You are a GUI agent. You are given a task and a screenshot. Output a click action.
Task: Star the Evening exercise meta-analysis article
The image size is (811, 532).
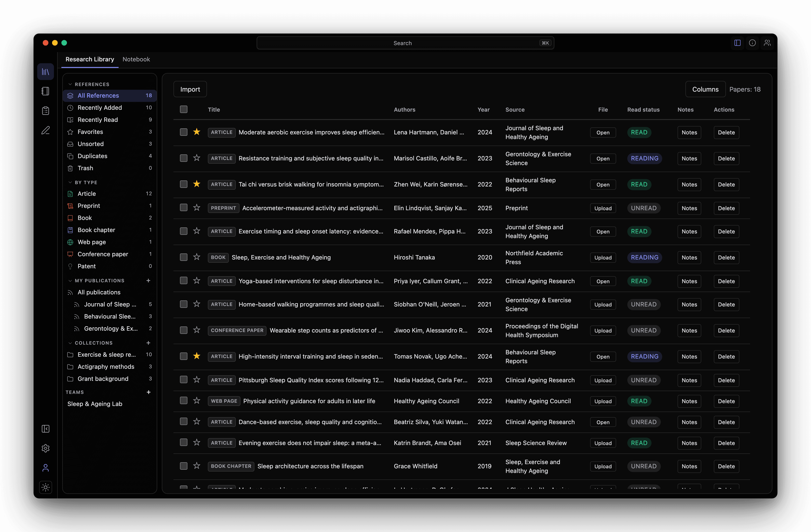coord(197,442)
